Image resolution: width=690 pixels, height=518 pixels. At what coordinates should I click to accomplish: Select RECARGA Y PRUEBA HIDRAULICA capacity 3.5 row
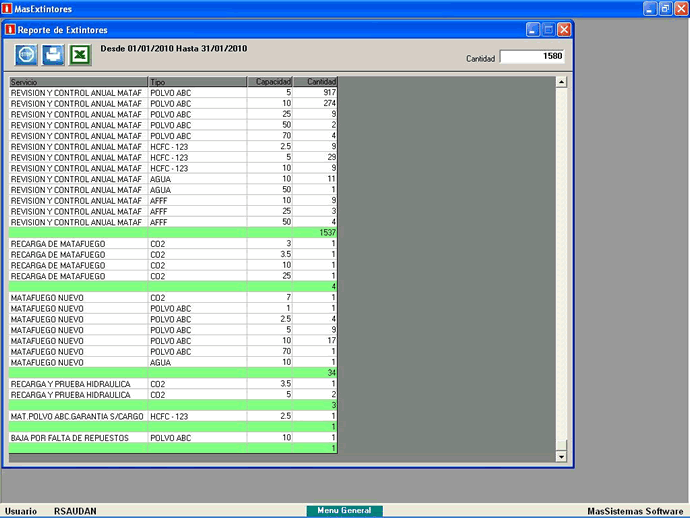173,384
